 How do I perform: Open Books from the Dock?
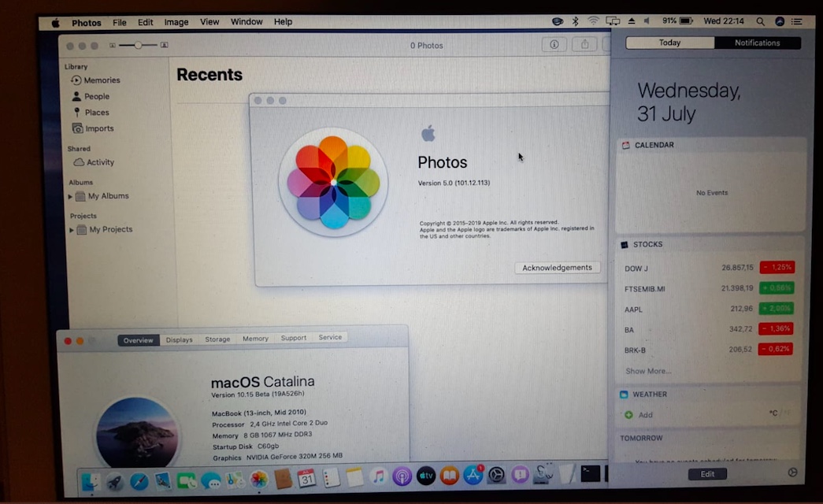(450, 475)
